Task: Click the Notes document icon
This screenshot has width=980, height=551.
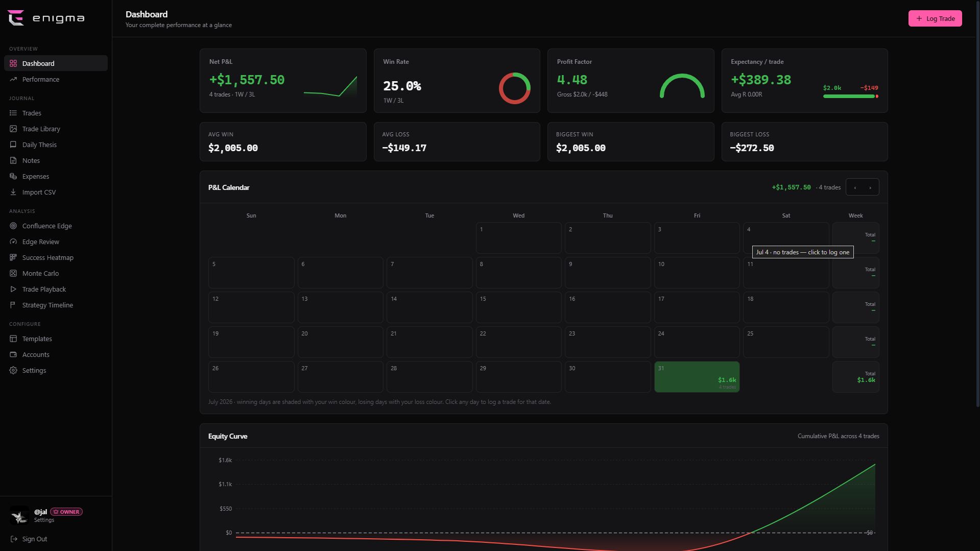Action: click(x=13, y=160)
